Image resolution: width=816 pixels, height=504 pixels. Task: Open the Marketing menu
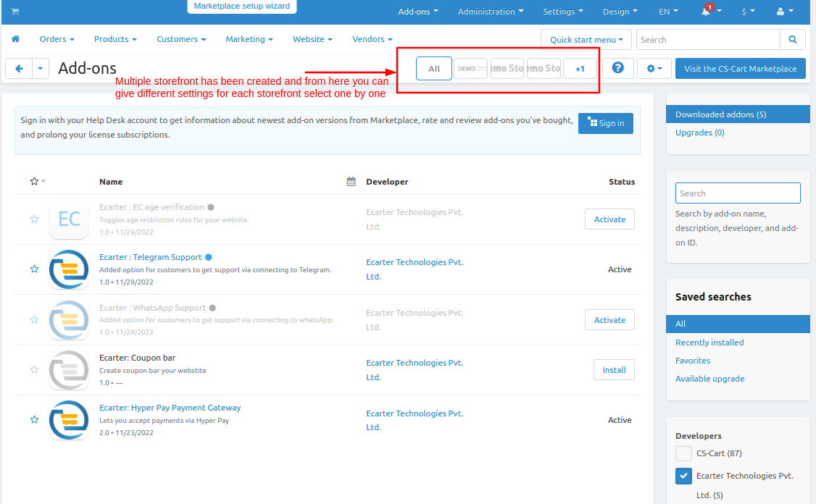[249, 39]
